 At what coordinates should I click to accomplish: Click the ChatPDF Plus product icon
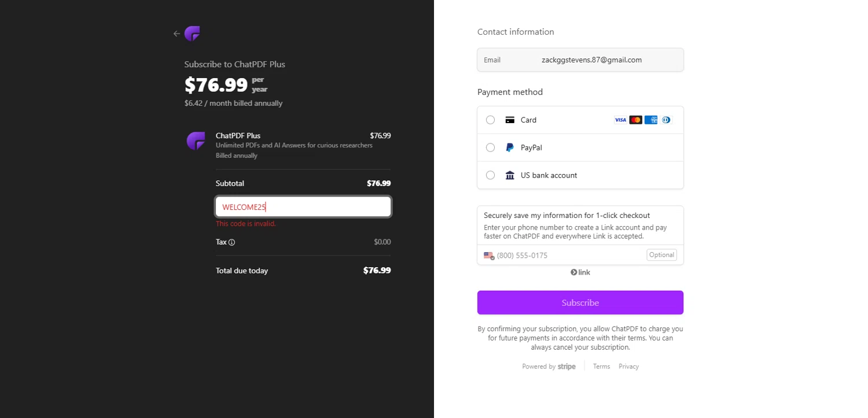(x=196, y=140)
